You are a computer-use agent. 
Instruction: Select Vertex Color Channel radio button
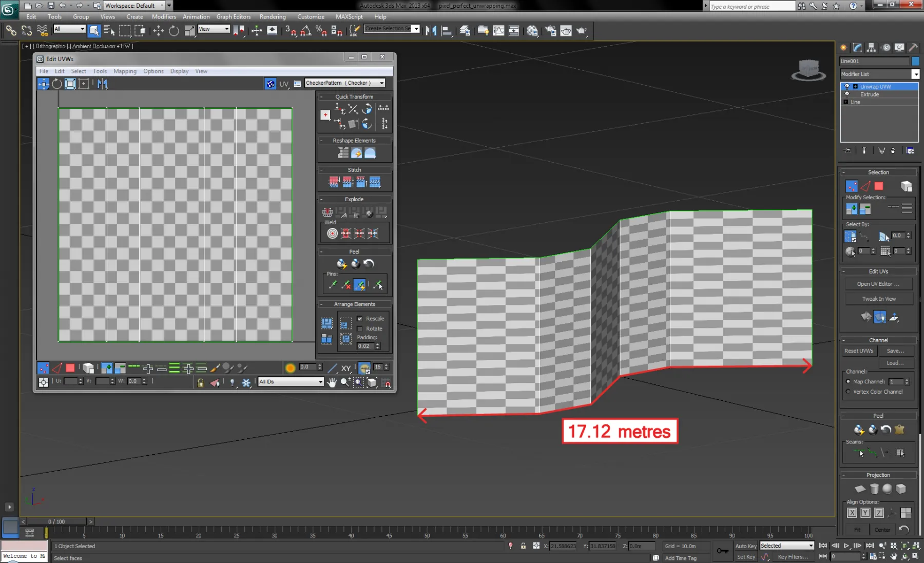click(x=848, y=392)
